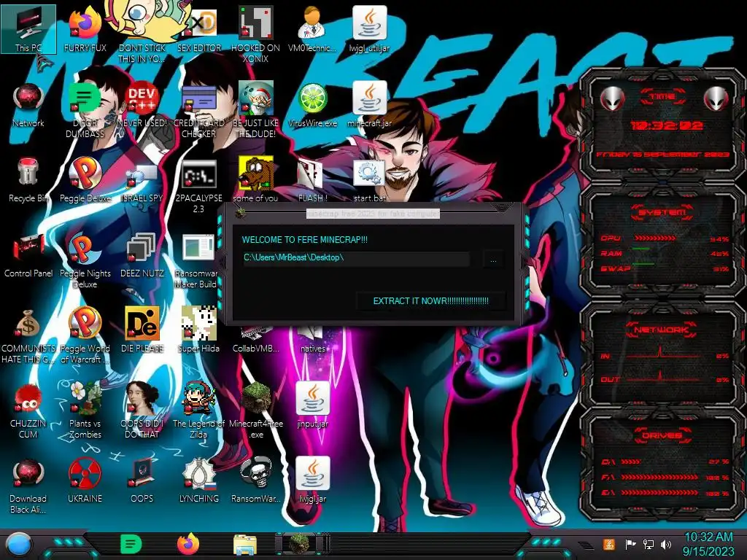Launch The Legend of Zilda icon
This screenshot has height=560, width=747.
(198, 411)
